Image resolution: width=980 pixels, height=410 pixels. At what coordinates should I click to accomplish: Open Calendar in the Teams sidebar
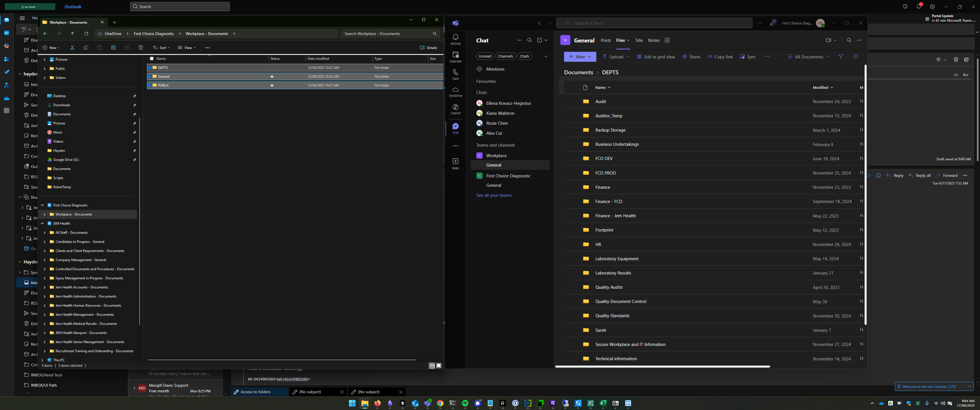click(x=455, y=57)
